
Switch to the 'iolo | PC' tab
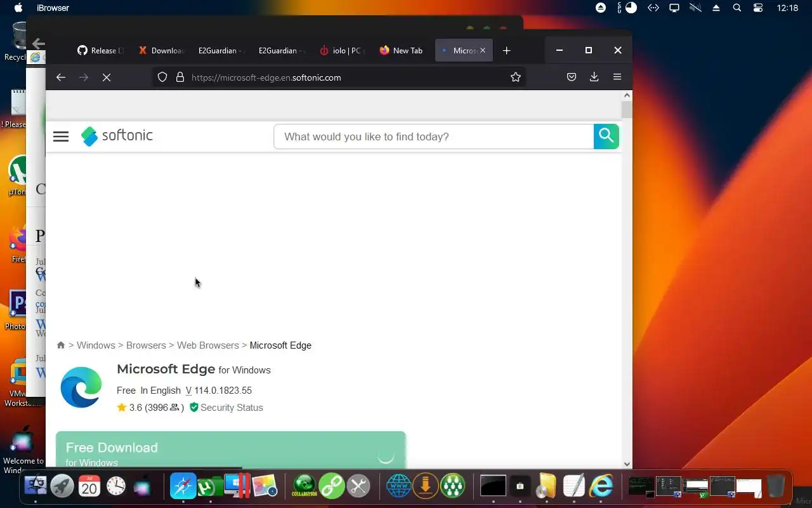tap(341, 51)
